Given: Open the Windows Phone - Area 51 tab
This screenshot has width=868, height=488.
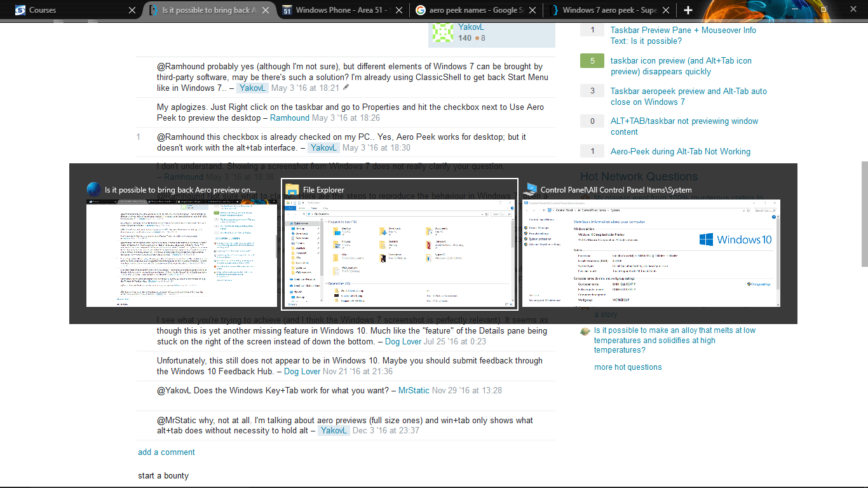Looking at the screenshot, I should 343,10.
